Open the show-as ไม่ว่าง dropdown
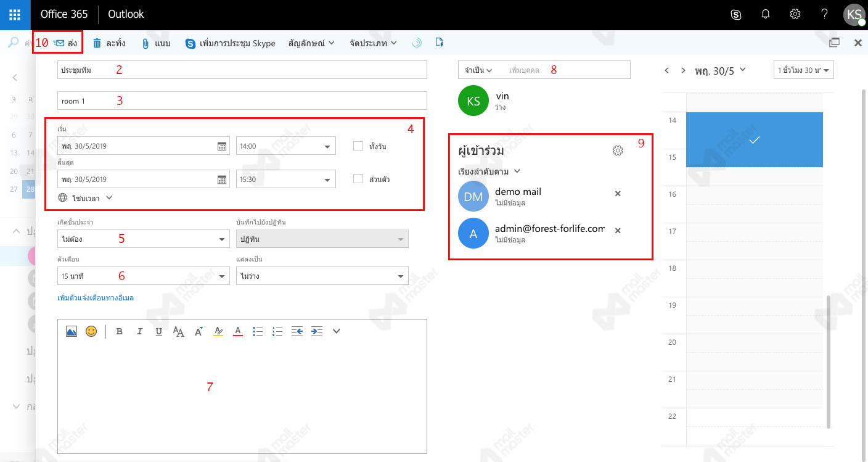The height and width of the screenshot is (462, 868). click(x=322, y=276)
